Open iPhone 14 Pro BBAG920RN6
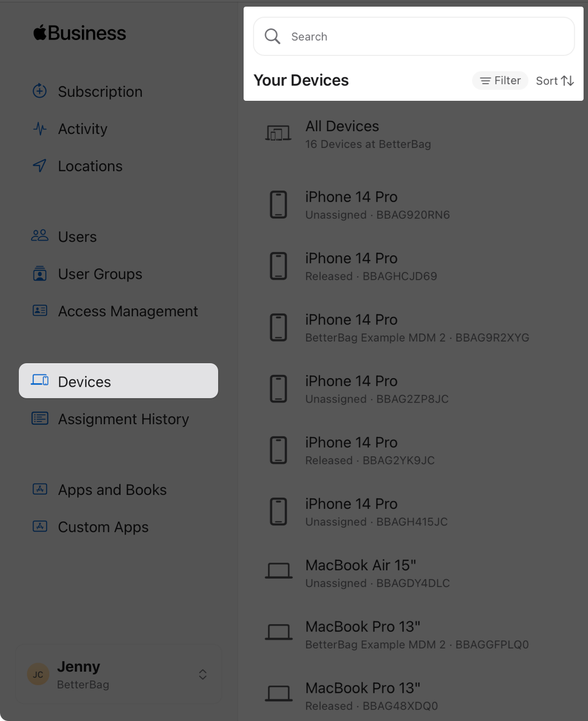Viewport: 588px width, 721px height. [412, 205]
